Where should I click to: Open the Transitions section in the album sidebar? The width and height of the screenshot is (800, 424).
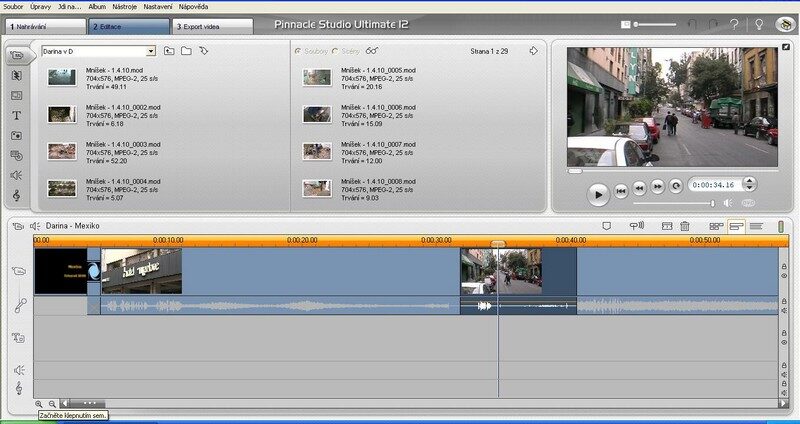pyautogui.click(x=17, y=75)
